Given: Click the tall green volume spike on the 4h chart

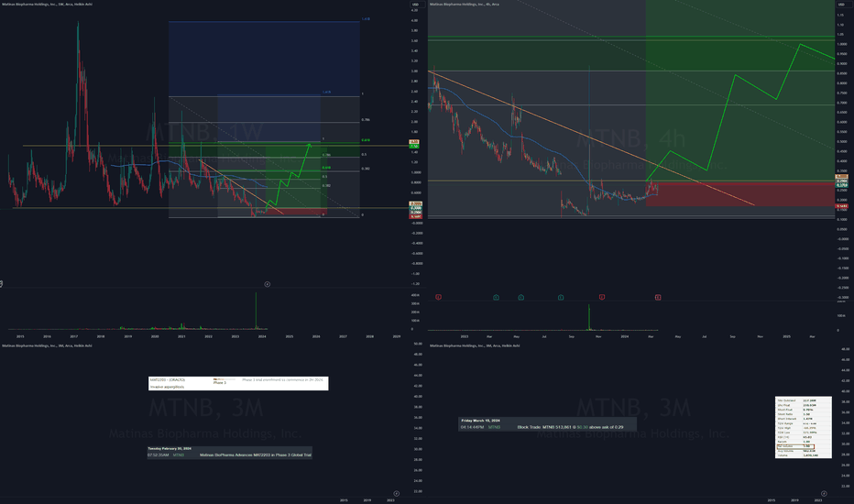Looking at the screenshot, I should [x=589, y=317].
